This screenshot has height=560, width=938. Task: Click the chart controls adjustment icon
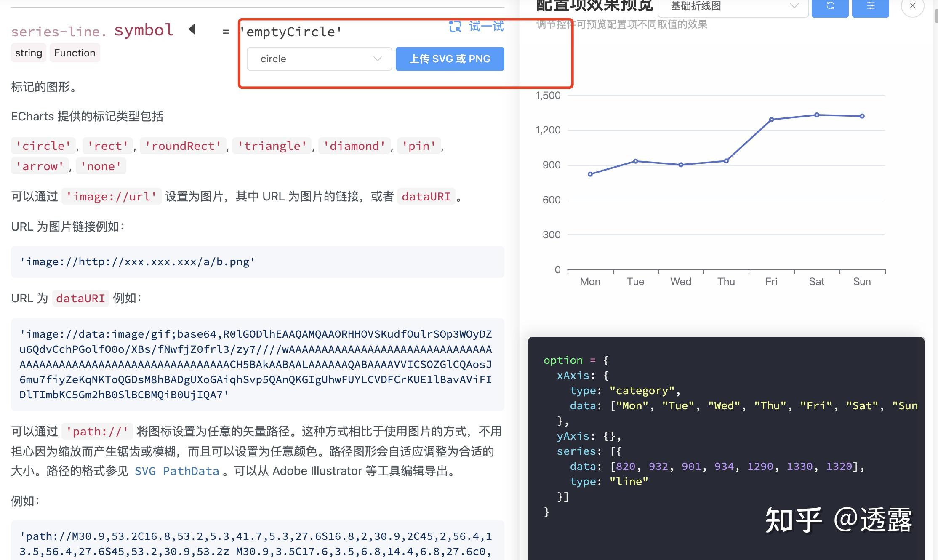[x=870, y=6]
